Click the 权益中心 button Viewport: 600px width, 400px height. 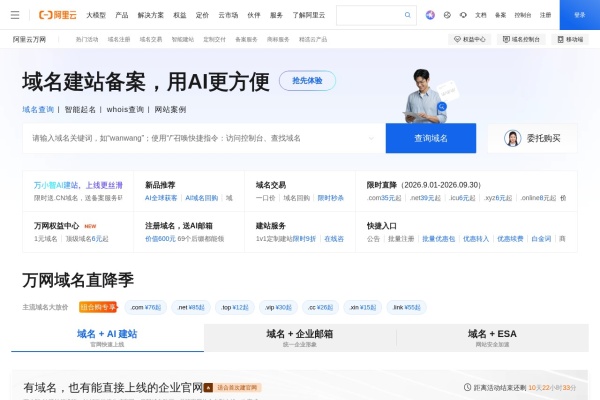[x=470, y=39]
